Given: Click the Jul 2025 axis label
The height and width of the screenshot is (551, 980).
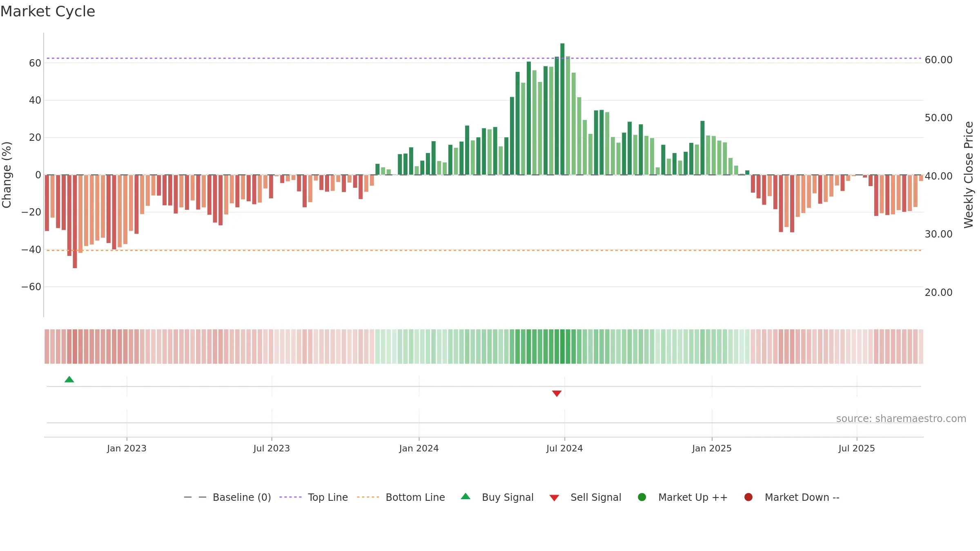Looking at the screenshot, I should (x=857, y=448).
